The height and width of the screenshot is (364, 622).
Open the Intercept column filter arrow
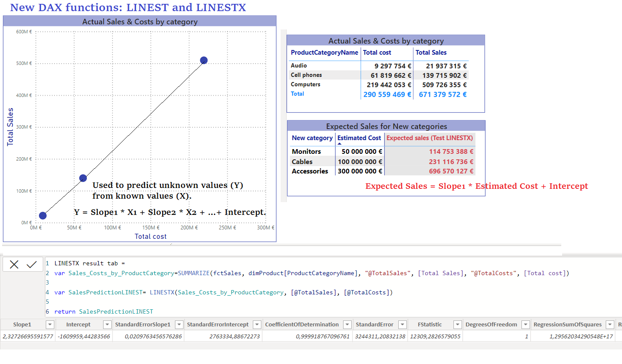[x=107, y=324]
